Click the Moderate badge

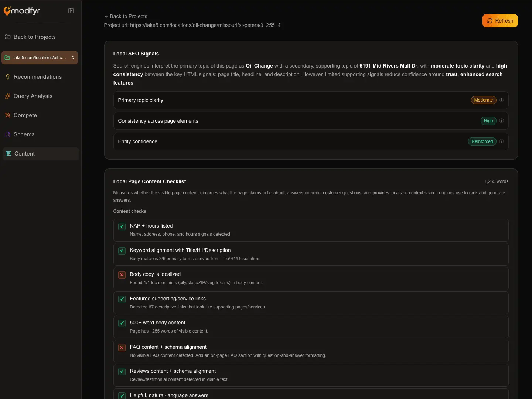(484, 100)
